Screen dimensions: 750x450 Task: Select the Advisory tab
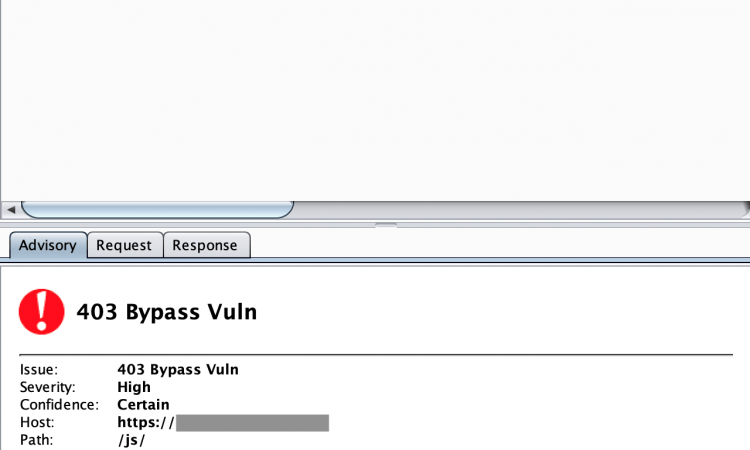point(48,245)
